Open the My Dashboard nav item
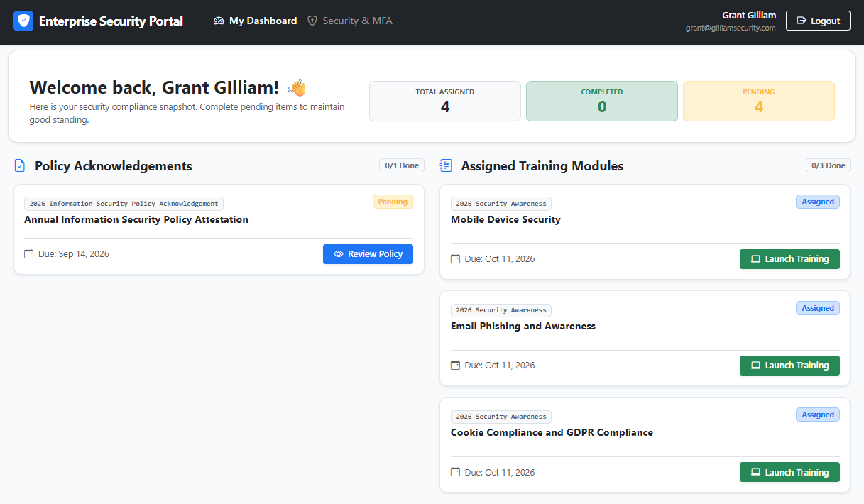The height and width of the screenshot is (504, 864). [255, 21]
